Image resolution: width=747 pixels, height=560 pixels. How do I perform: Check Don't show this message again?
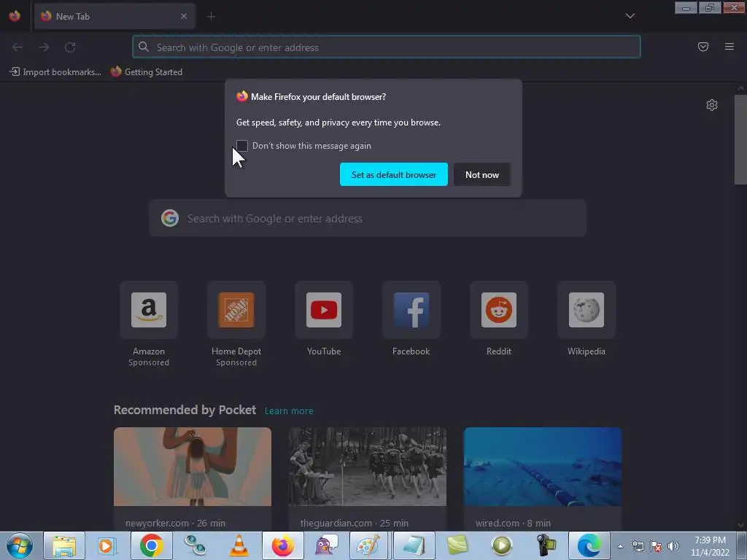pos(242,146)
